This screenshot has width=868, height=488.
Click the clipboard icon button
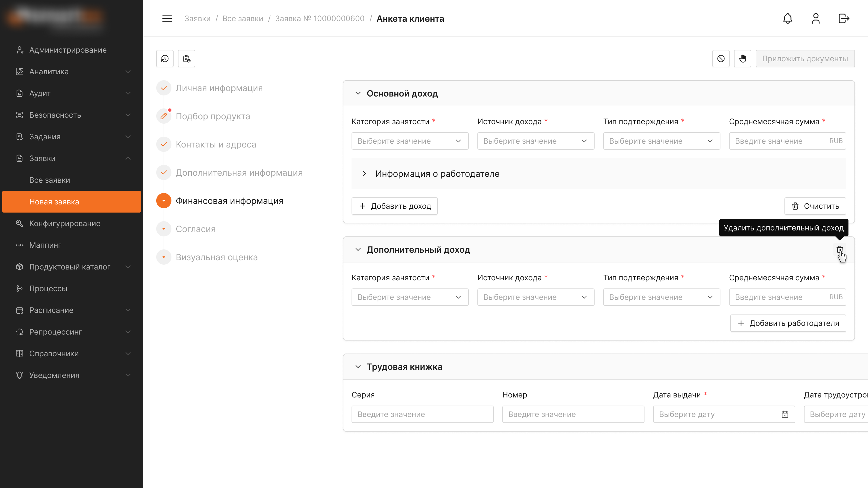pyautogui.click(x=187, y=59)
